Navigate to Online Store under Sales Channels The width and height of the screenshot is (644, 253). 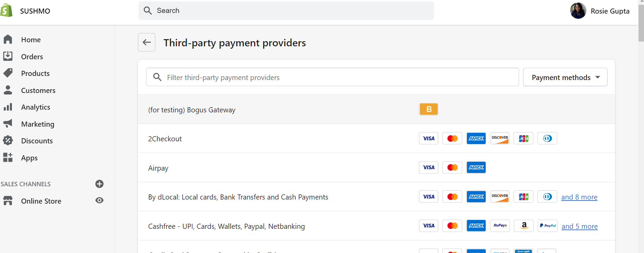[41, 201]
